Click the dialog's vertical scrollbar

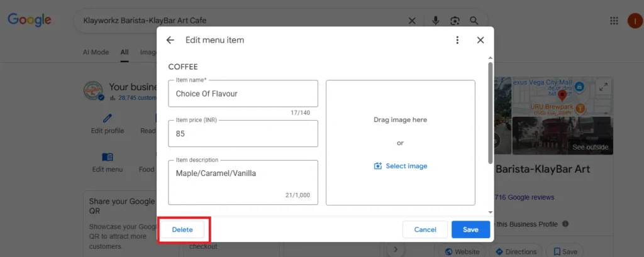pos(490,113)
